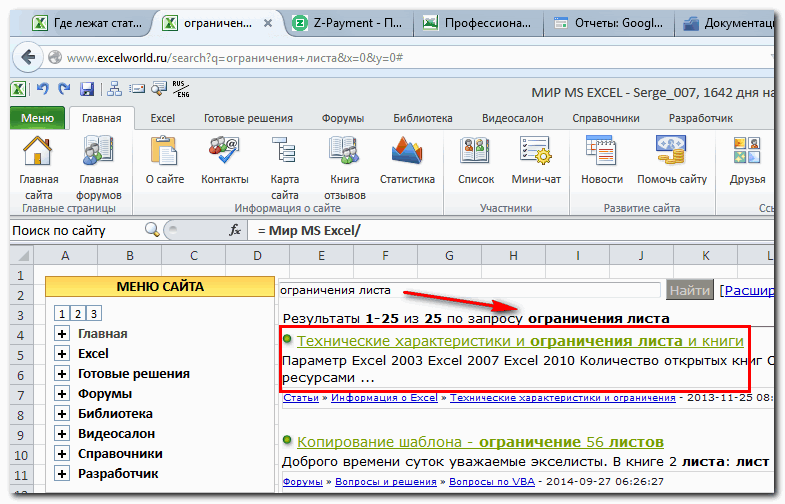
Task: Close the ограничен... browser tab
Action: (x=268, y=23)
